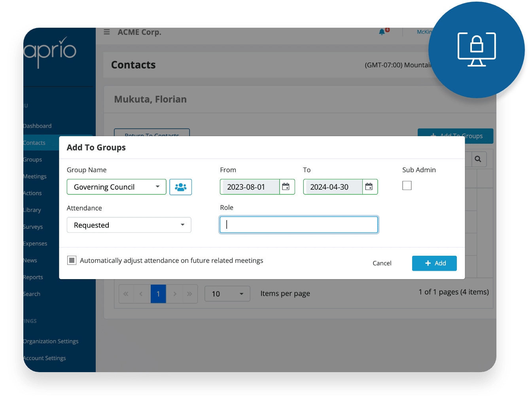The height and width of the screenshot is (405, 532).
Task: Go to first page arrow
Action: (126, 294)
